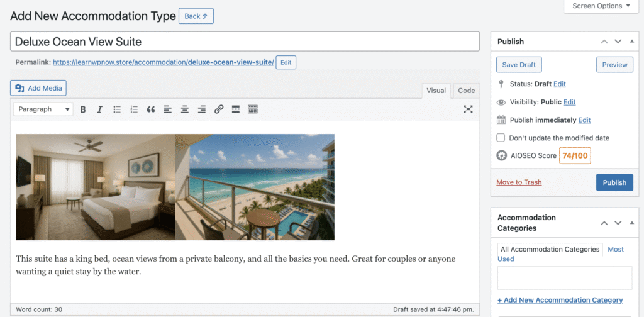Click the title field Deluxe Ocean View Suite
This screenshot has height=317, width=644.
pos(245,42)
